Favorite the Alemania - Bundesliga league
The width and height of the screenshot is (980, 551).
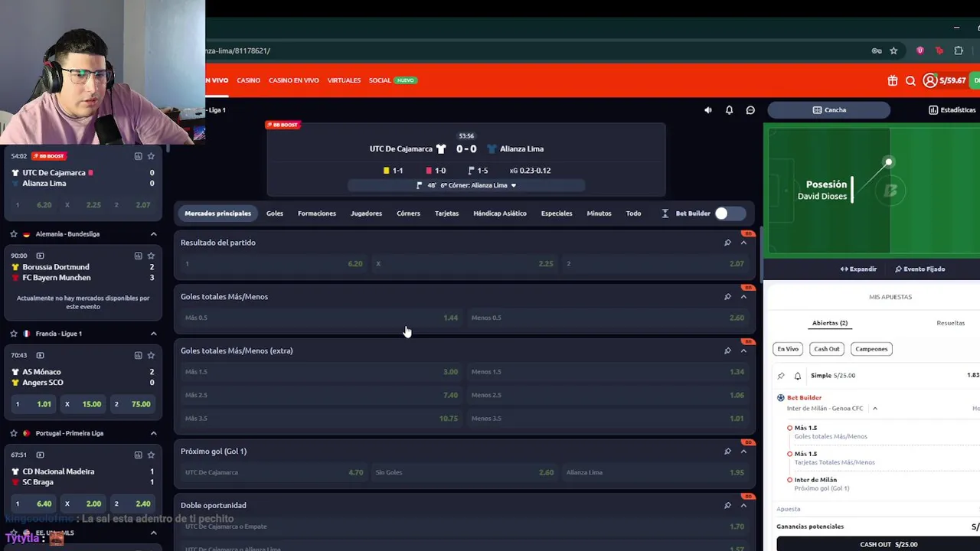pyautogui.click(x=14, y=234)
